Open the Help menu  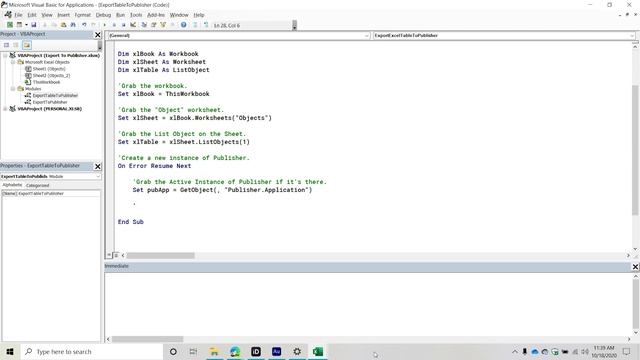tap(199, 15)
